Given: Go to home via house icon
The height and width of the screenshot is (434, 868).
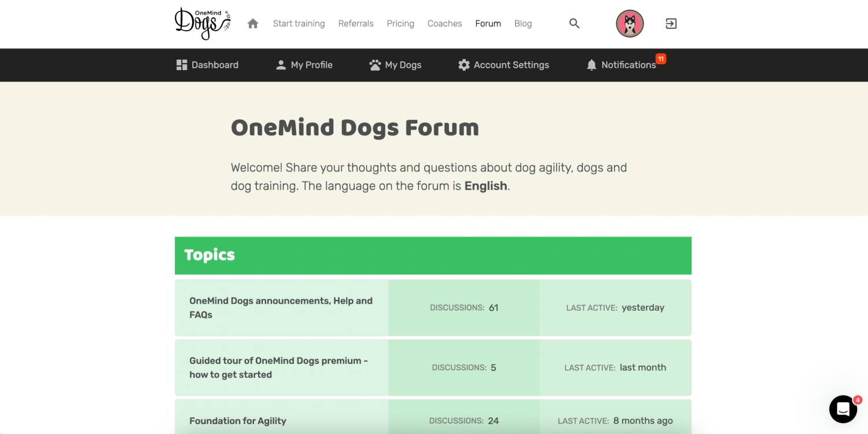Looking at the screenshot, I should [x=253, y=24].
